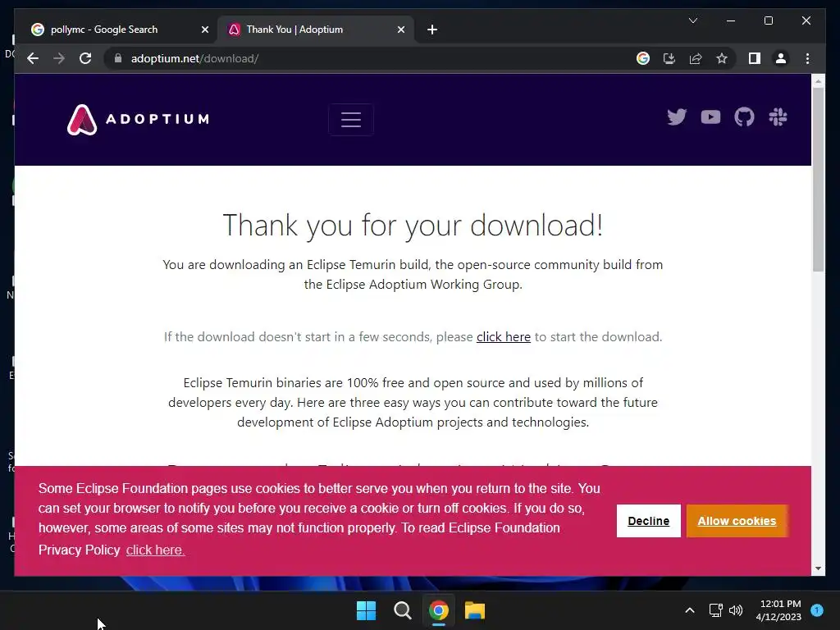Image resolution: width=840 pixels, height=630 pixels.
Task: Decline cookies button
Action: (x=648, y=521)
